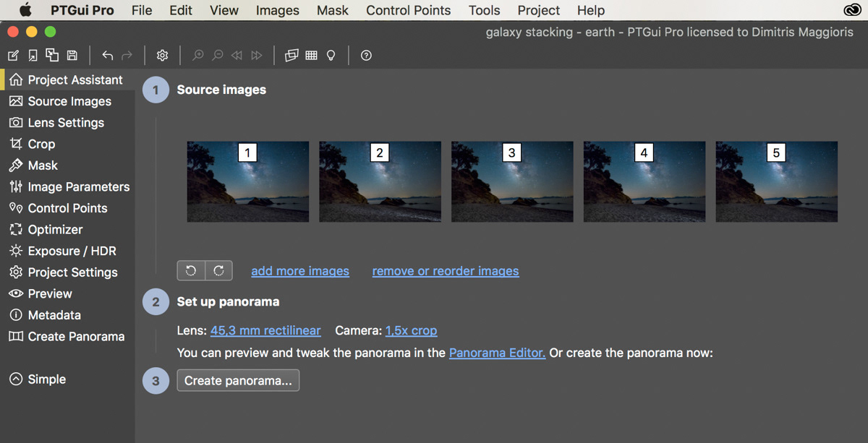Click the 'add more images' link
The height and width of the screenshot is (443, 868).
click(300, 271)
